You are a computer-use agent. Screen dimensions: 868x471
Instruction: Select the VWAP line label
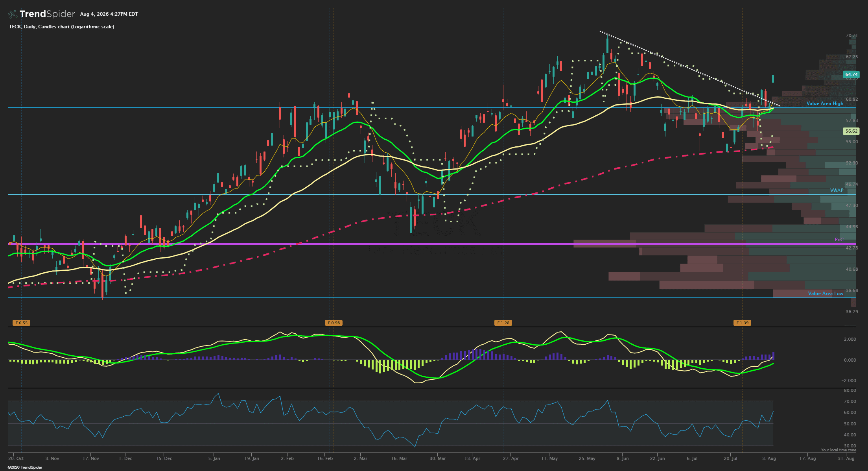[837, 190]
